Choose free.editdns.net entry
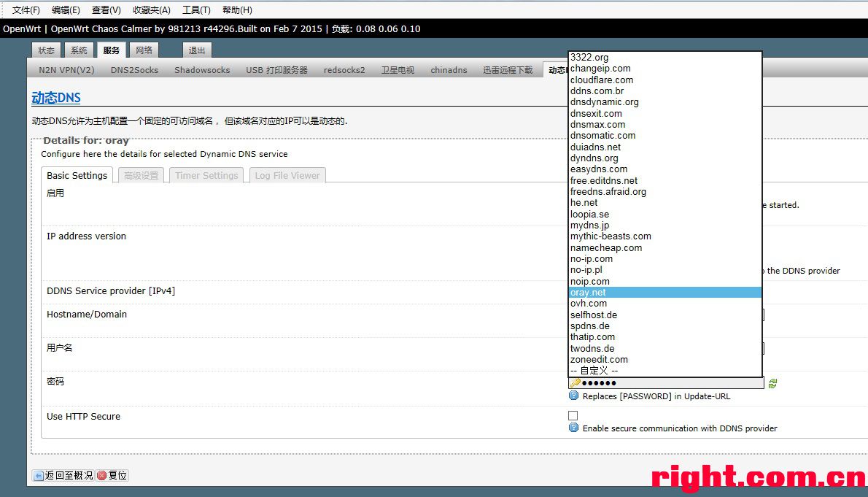This screenshot has height=497, width=868. (665, 180)
